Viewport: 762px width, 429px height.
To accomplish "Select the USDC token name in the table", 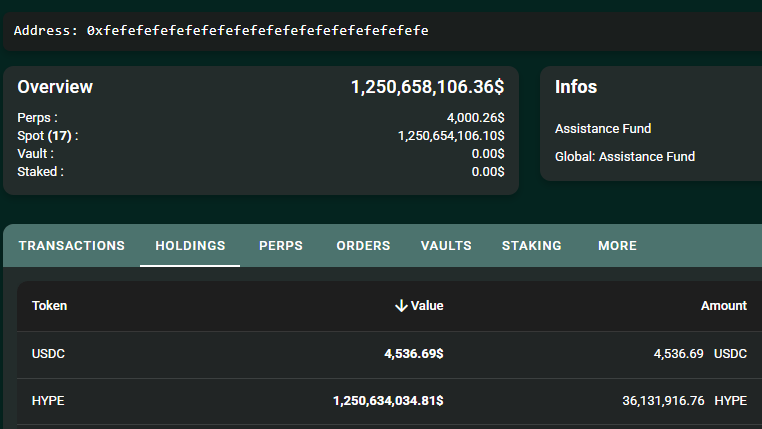I will coord(49,354).
